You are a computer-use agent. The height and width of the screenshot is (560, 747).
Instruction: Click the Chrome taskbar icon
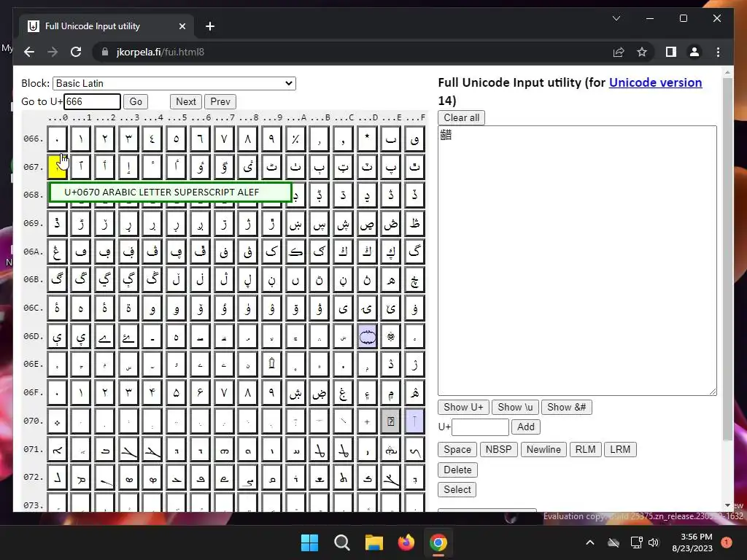(x=438, y=542)
